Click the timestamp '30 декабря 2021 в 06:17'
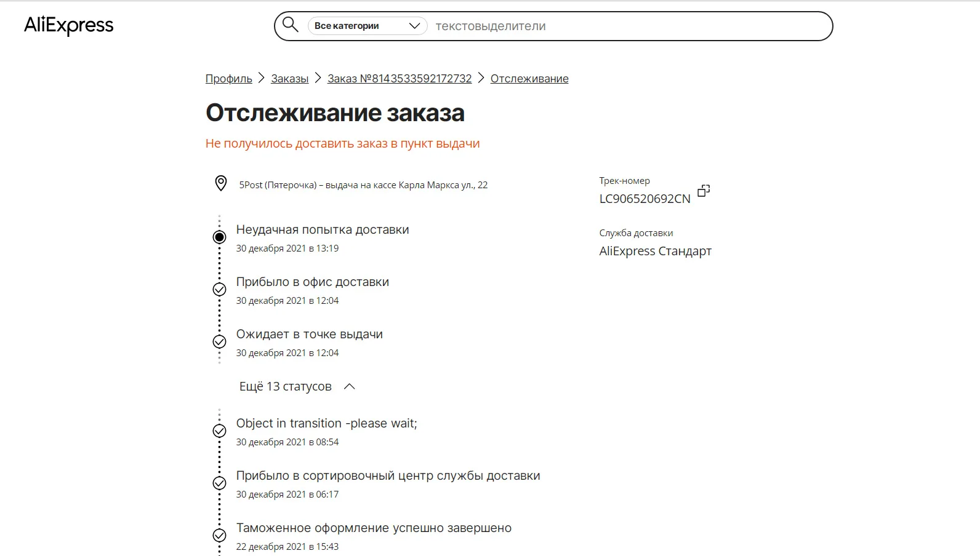Viewport: 980px width, 556px height. click(x=287, y=494)
